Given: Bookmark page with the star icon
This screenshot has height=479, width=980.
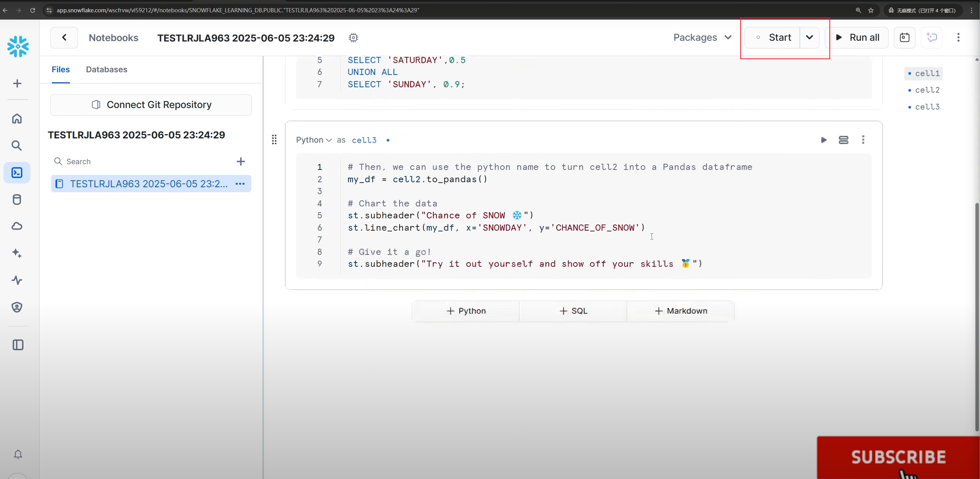Looking at the screenshot, I should point(871,10).
